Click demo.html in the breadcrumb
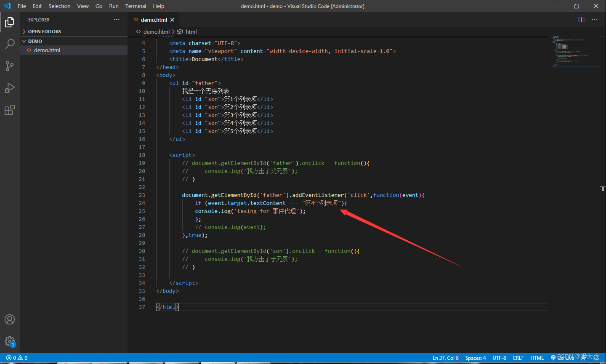This screenshot has width=606, height=364. (x=156, y=32)
